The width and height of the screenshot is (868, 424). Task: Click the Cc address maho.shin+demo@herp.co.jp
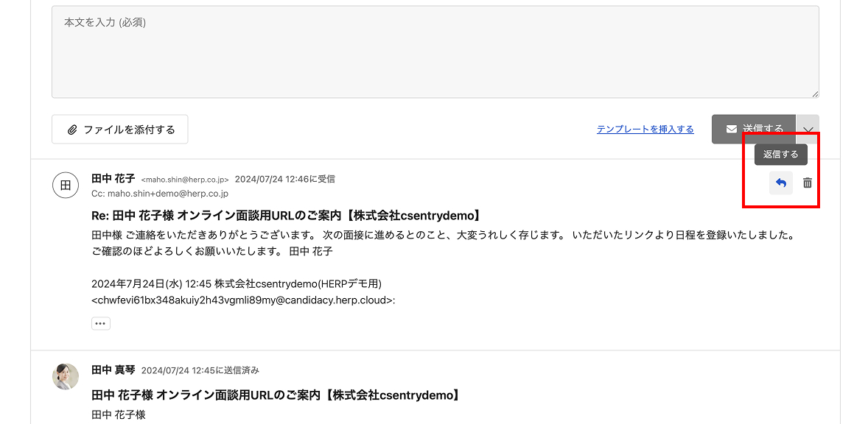[168, 194]
